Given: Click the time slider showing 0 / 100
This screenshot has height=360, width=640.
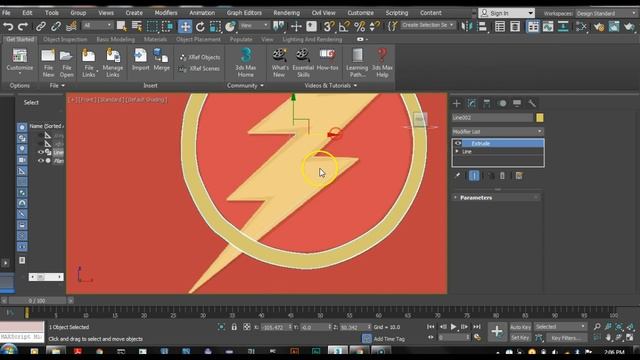Looking at the screenshot, I should [x=37, y=300].
